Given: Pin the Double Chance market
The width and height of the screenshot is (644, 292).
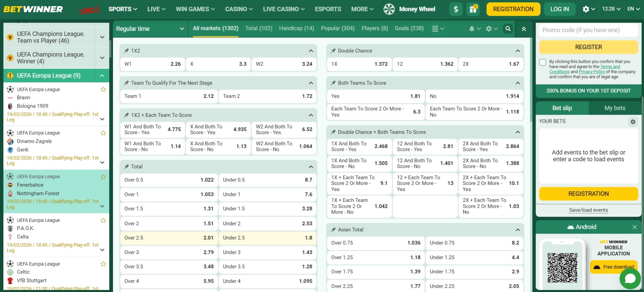Looking at the screenshot, I should 333,51.
